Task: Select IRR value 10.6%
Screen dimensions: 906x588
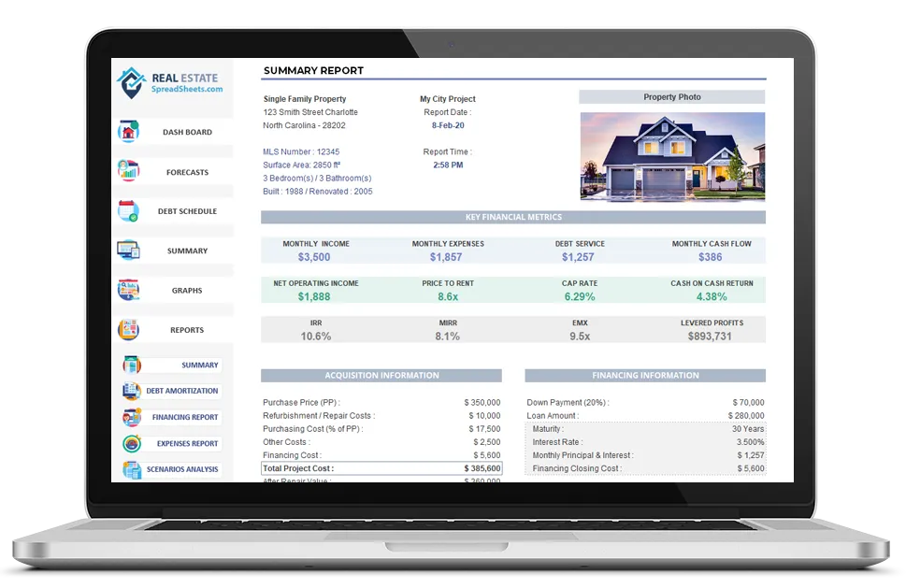Action: tap(316, 337)
